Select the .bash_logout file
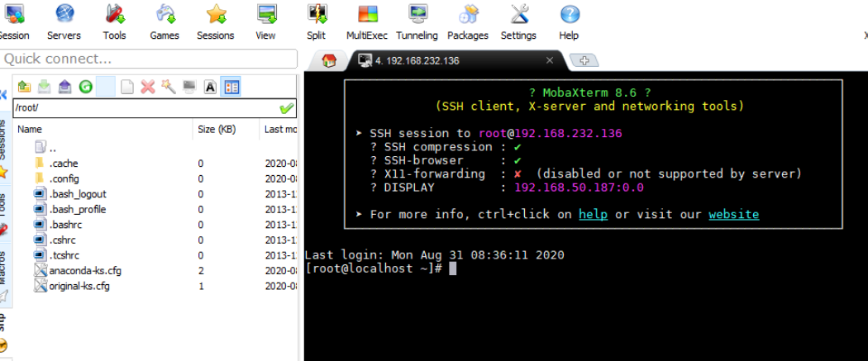Image resolution: width=868 pixels, height=361 pixels. (69, 194)
